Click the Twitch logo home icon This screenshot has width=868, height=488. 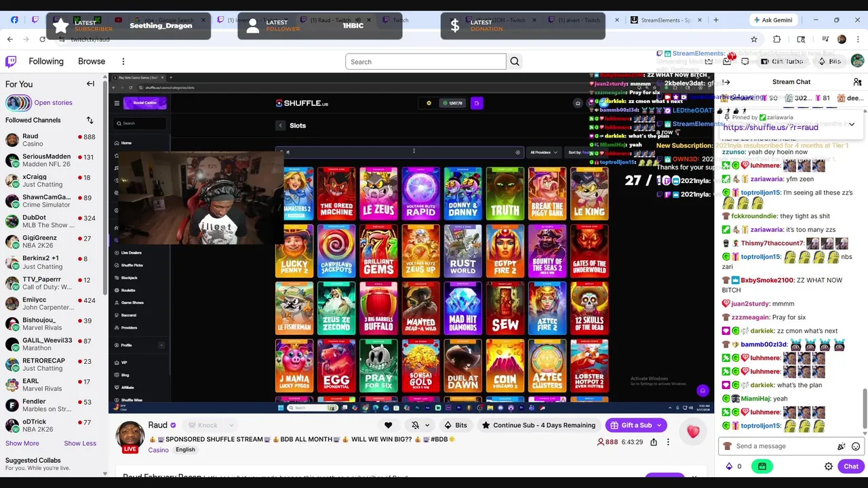click(x=11, y=62)
